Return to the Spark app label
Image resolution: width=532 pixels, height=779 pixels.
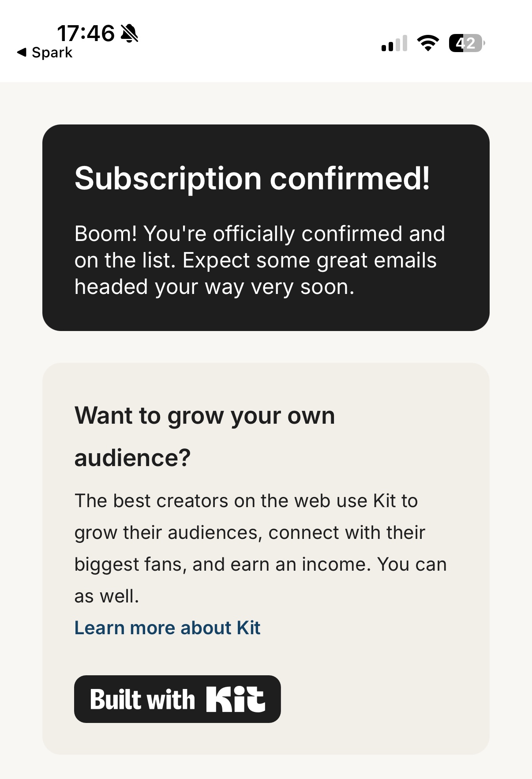pyautogui.click(x=52, y=53)
